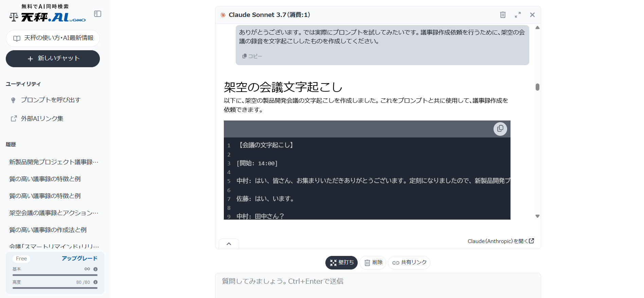Copy the code block contents
Image resolution: width=644 pixels, height=298 pixels.
click(x=500, y=129)
